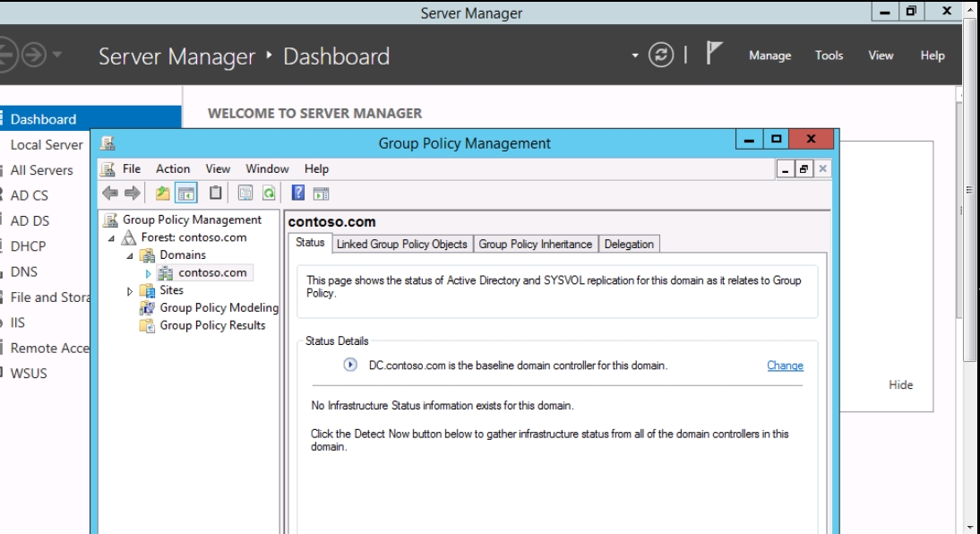The width and height of the screenshot is (980, 534).
Task: Click the Up one level folder icon
Action: (162, 194)
